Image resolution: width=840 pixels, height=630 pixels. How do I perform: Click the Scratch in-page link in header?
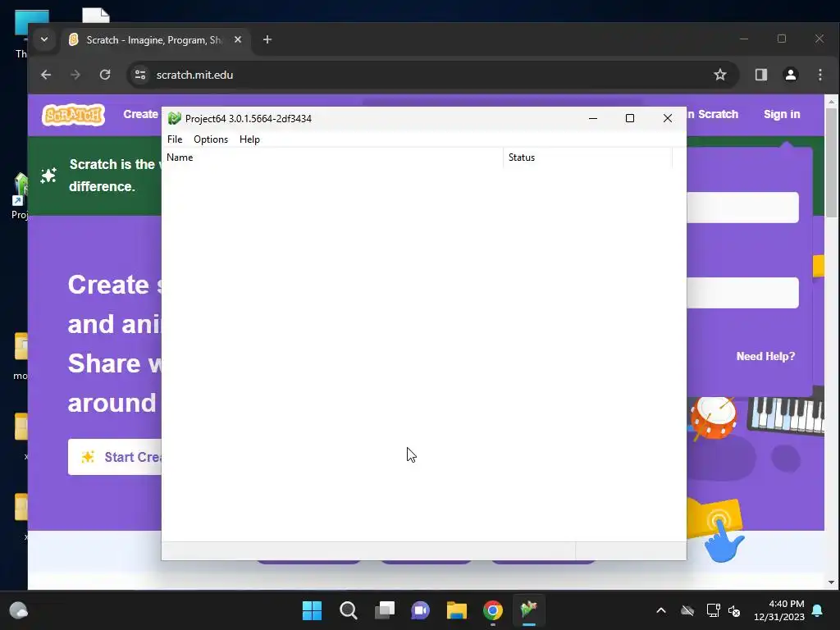713,114
